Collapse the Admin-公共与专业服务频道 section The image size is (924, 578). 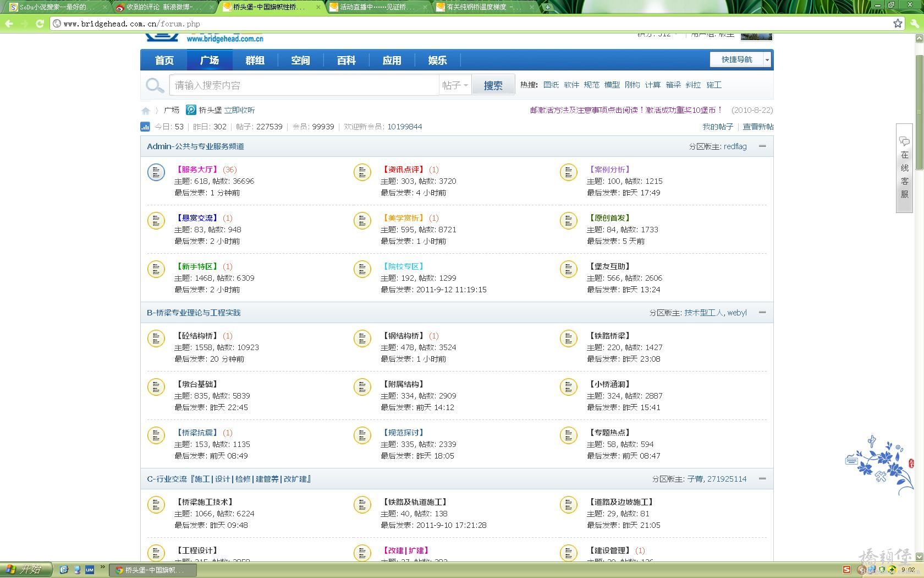pos(762,146)
